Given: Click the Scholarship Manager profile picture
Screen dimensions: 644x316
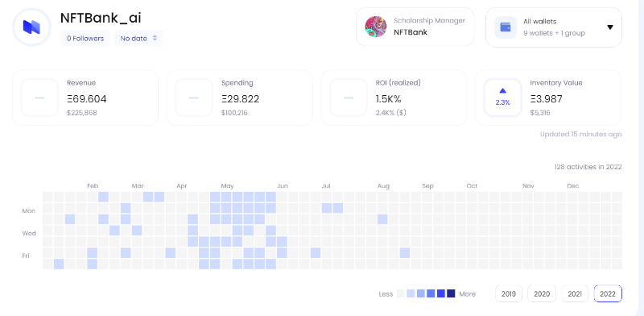Looking at the screenshot, I should pyautogui.click(x=376, y=27).
